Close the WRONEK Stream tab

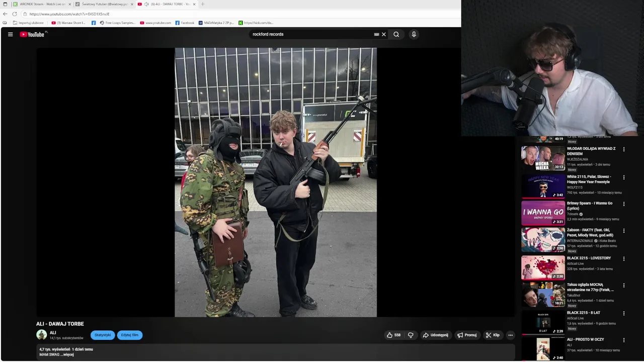tap(70, 4)
